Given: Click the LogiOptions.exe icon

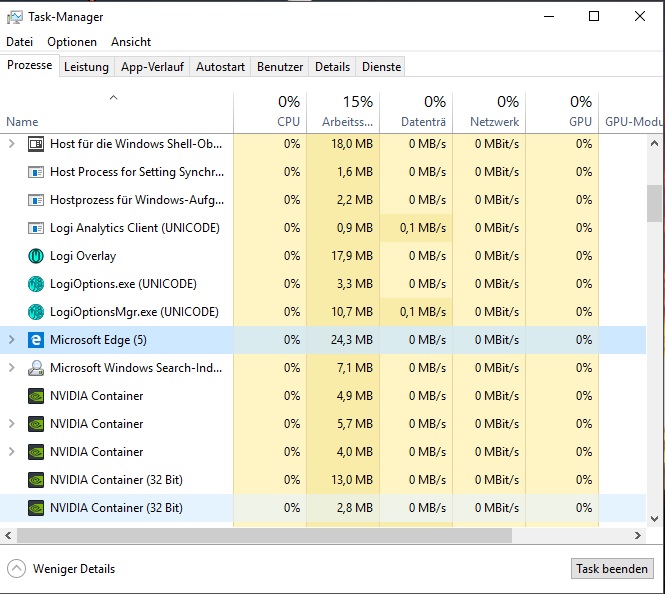Looking at the screenshot, I should (36, 284).
